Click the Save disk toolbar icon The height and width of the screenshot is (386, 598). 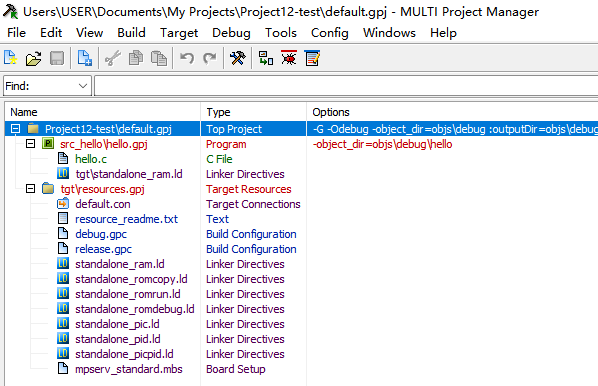(57, 58)
